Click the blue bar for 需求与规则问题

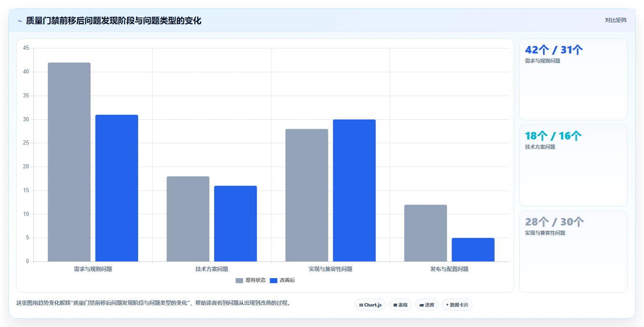coord(117,188)
